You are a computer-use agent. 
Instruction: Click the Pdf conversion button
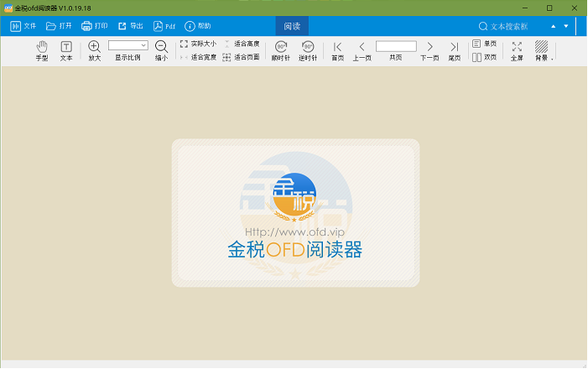(x=164, y=26)
